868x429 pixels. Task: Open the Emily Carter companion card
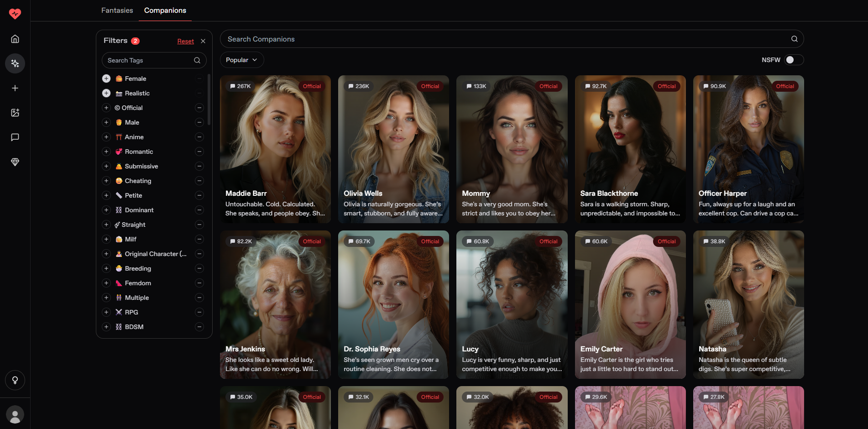click(630, 304)
